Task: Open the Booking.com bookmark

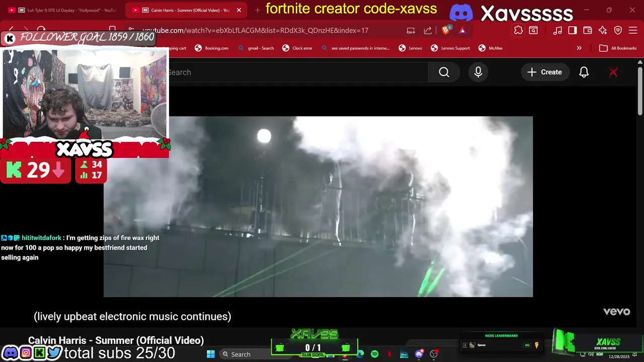Action: click(212, 48)
